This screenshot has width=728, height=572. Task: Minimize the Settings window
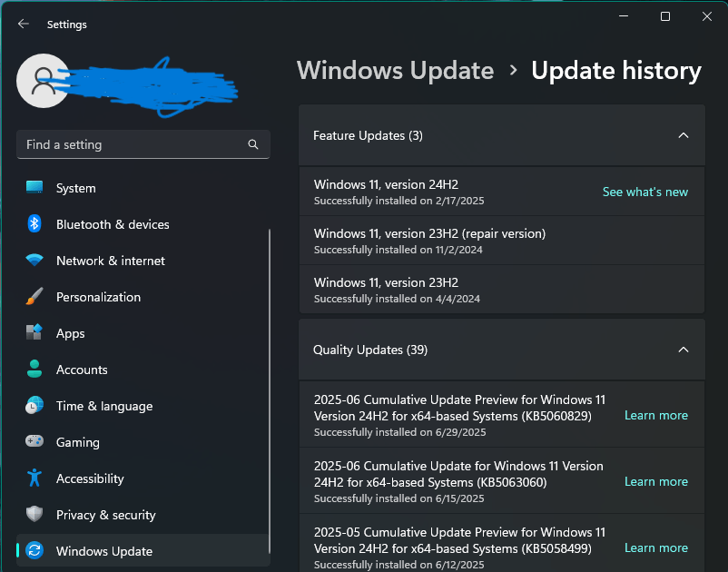624,16
